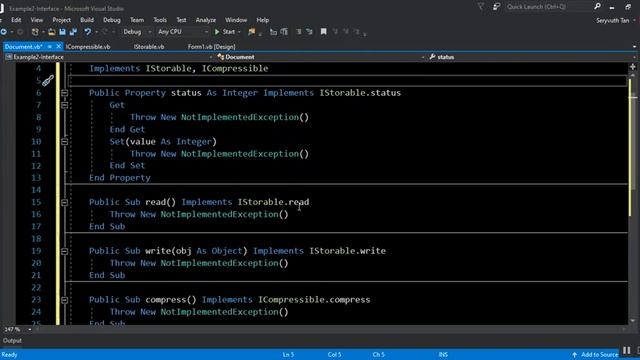Collapse the compress Sub on line 23
This screenshot has width=640, height=360.
click(x=64, y=300)
